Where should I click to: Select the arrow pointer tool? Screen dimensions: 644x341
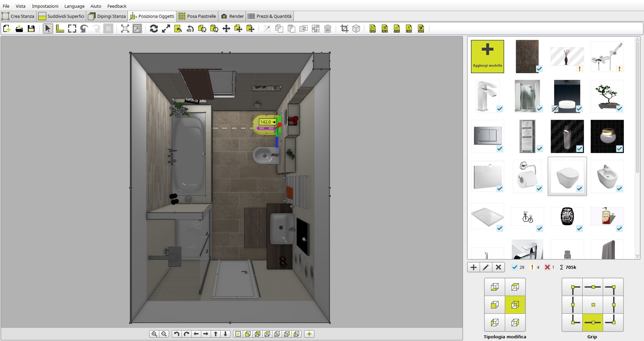pyautogui.click(x=48, y=29)
